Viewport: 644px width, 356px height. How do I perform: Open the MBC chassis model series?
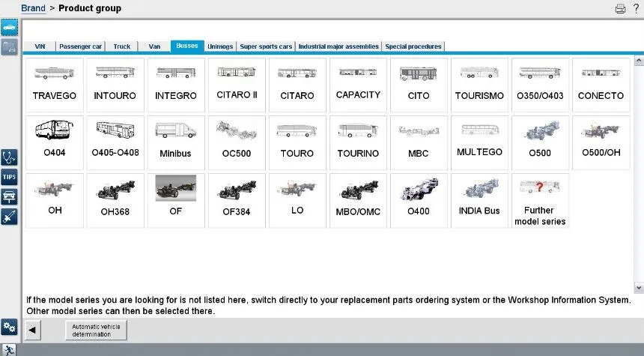pyautogui.click(x=419, y=142)
